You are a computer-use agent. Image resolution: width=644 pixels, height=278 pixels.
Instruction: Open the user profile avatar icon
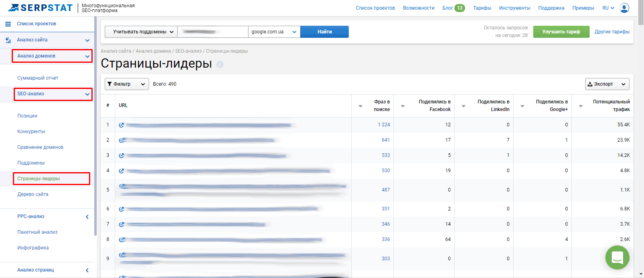click(x=624, y=8)
